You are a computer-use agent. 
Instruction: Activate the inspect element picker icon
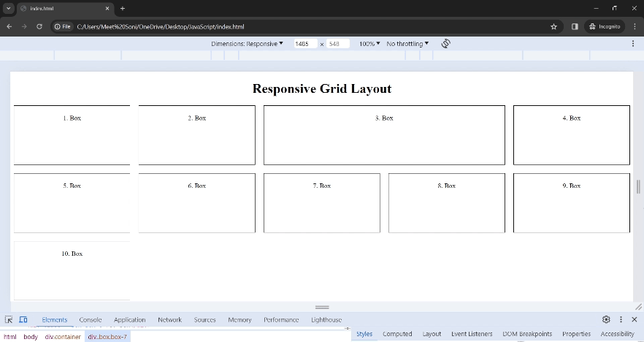click(9, 319)
